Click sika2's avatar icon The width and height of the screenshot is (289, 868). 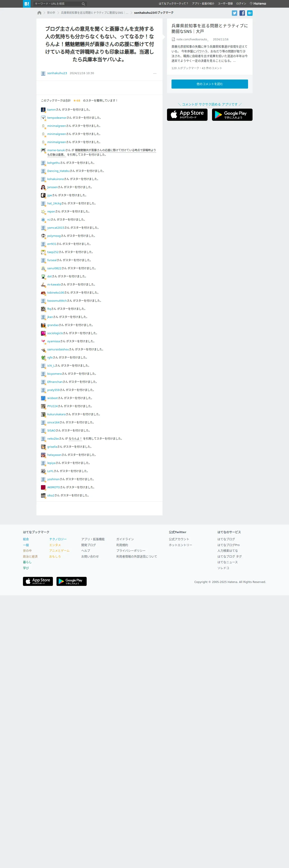click(x=43, y=495)
